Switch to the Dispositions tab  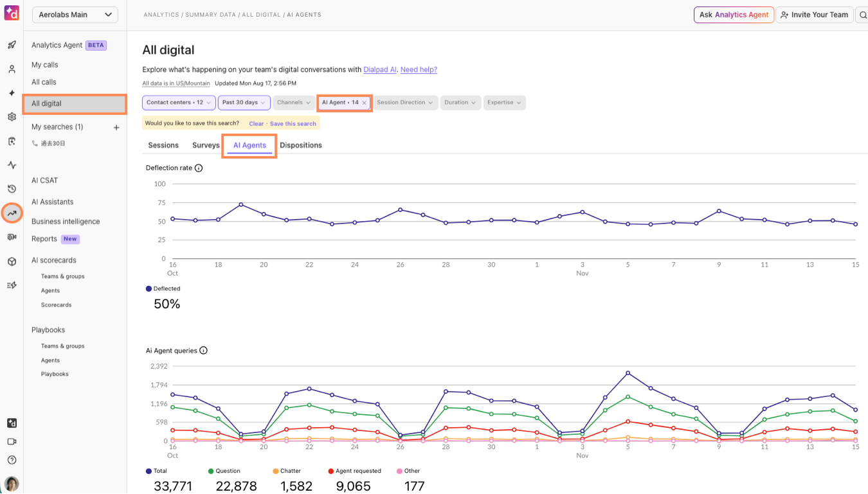coord(301,145)
